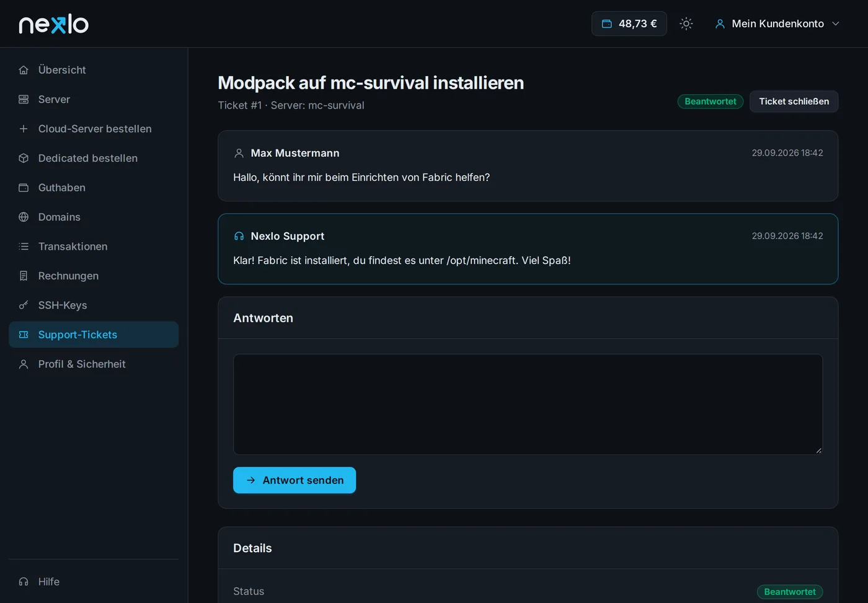Click the 48,73 € balance button

(x=629, y=24)
